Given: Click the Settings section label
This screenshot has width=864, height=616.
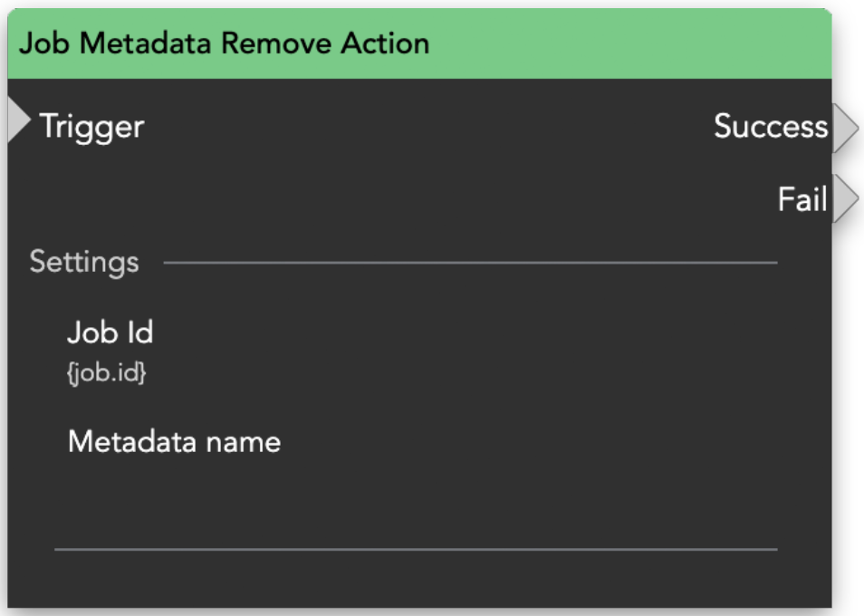Looking at the screenshot, I should (x=84, y=263).
